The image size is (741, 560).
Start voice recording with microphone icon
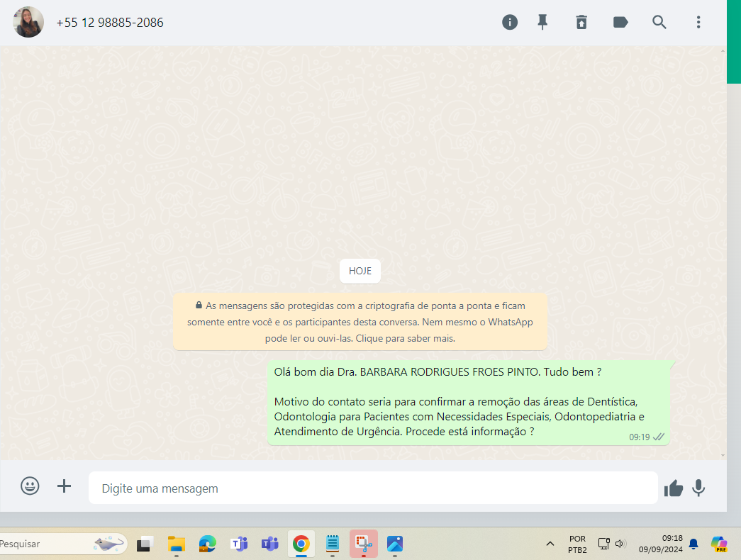698,488
